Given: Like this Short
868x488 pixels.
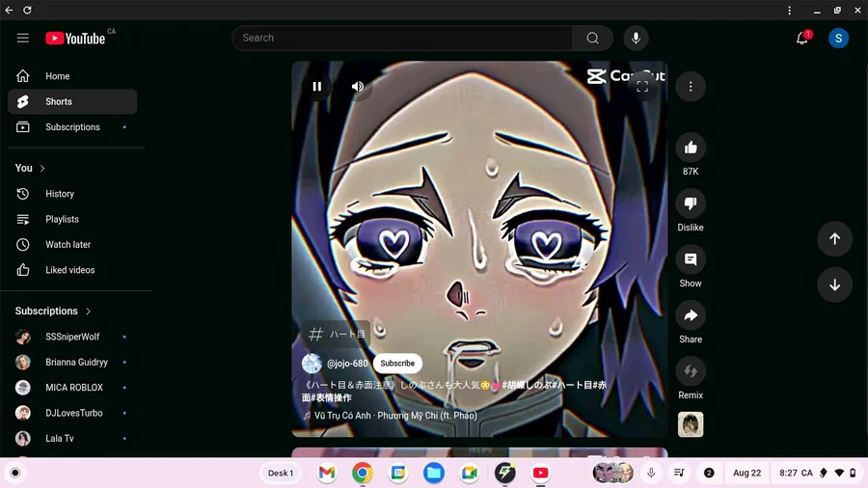Looking at the screenshot, I should click(x=691, y=148).
